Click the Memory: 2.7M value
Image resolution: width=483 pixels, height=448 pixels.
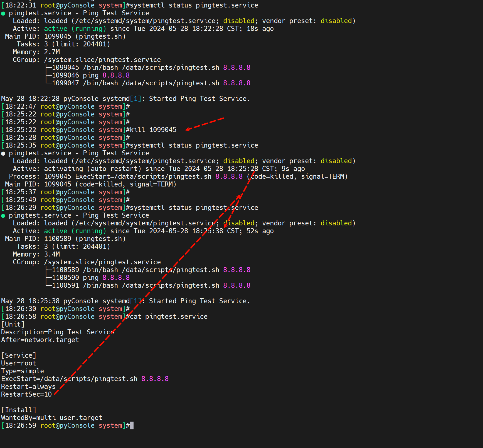(52, 52)
